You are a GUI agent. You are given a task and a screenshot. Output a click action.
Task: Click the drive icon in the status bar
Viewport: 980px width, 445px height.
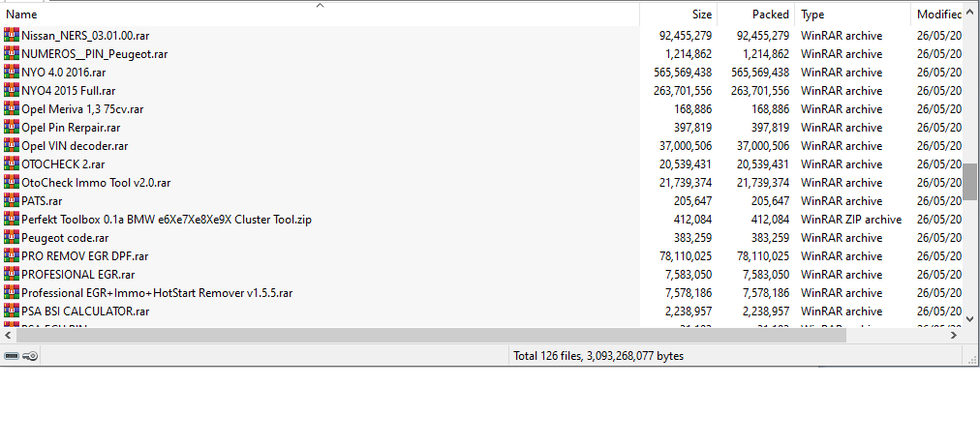[12, 356]
